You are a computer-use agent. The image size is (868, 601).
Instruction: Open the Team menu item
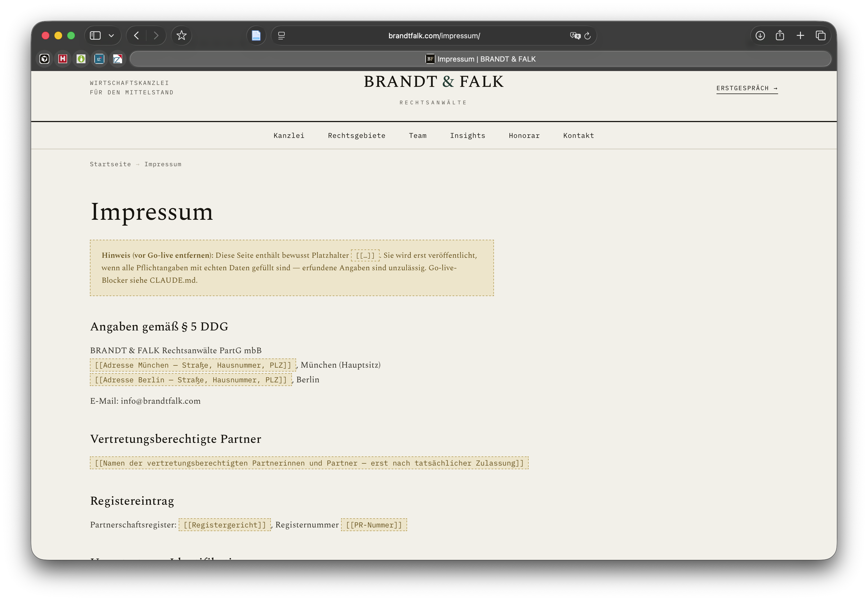click(418, 136)
